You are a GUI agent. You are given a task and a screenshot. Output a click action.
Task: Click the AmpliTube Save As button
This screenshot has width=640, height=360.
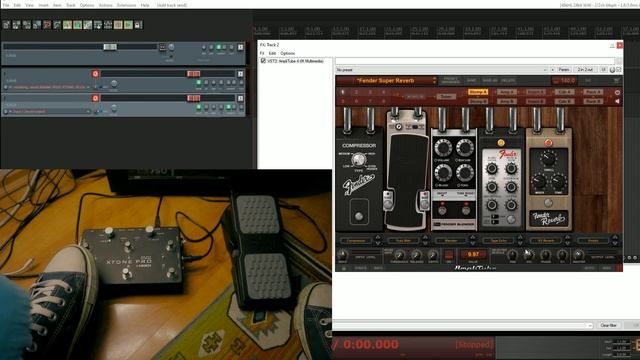coord(490,80)
